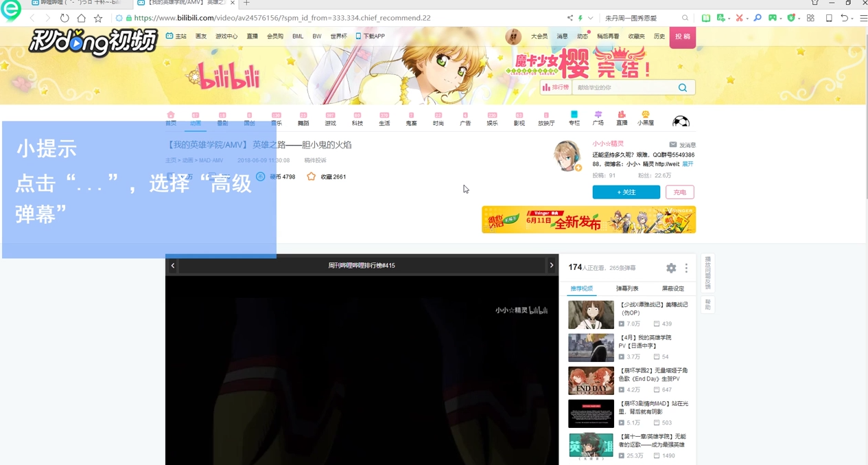This screenshot has height=465, width=868.
Task: Open the three-dot more options menu
Action: click(x=686, y=268)
